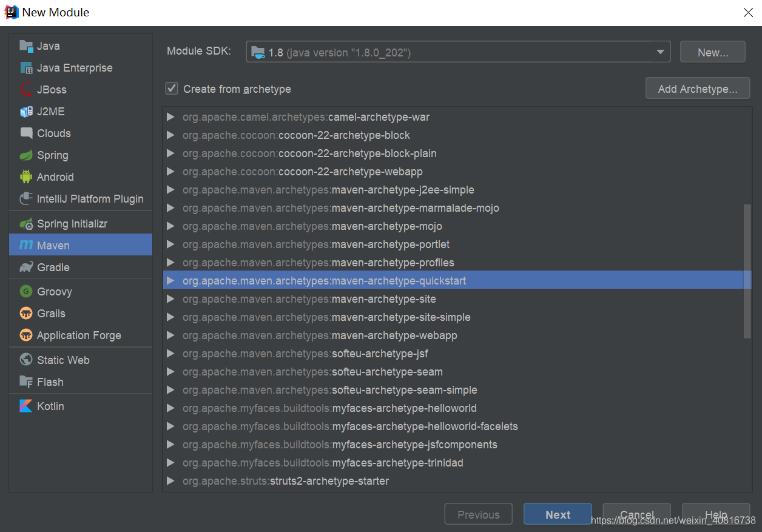Click the Grails icon
This screenshot has width=762, height=532.
(x=26, y=314)
